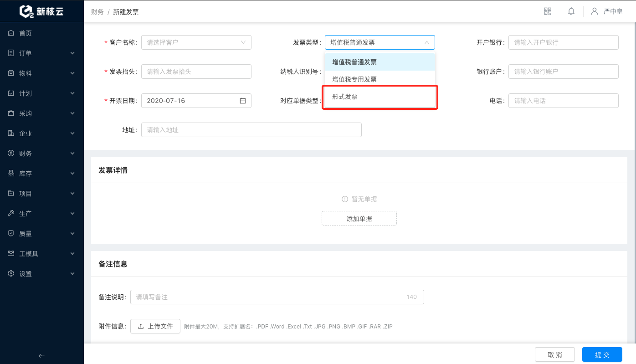Click the 订单 sidebar icon

point(11,53)
